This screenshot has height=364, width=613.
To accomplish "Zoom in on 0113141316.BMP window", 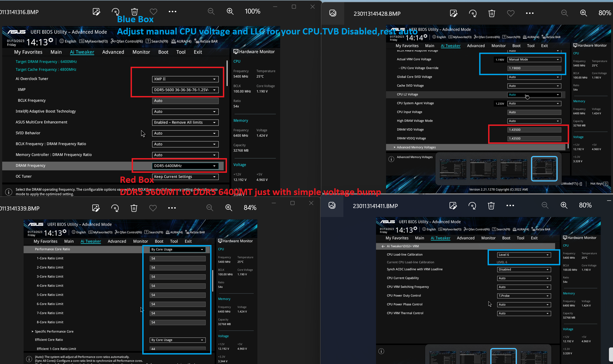I will 230,11.
